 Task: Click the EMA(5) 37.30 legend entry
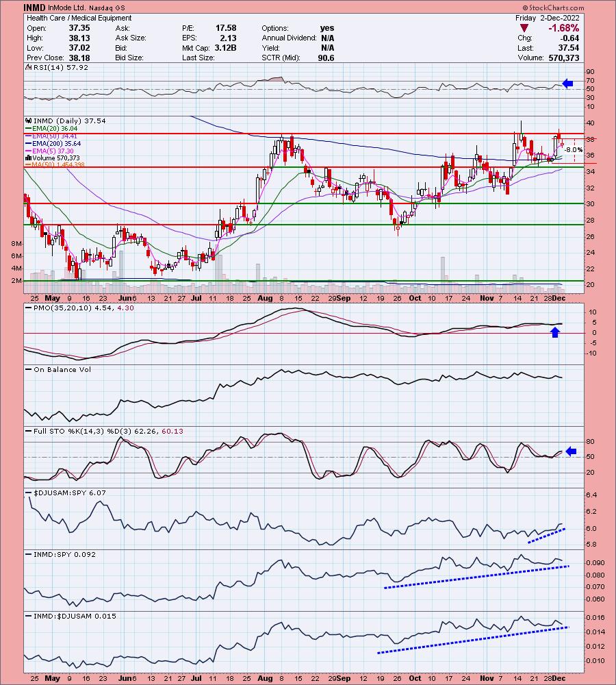(50, 151)
